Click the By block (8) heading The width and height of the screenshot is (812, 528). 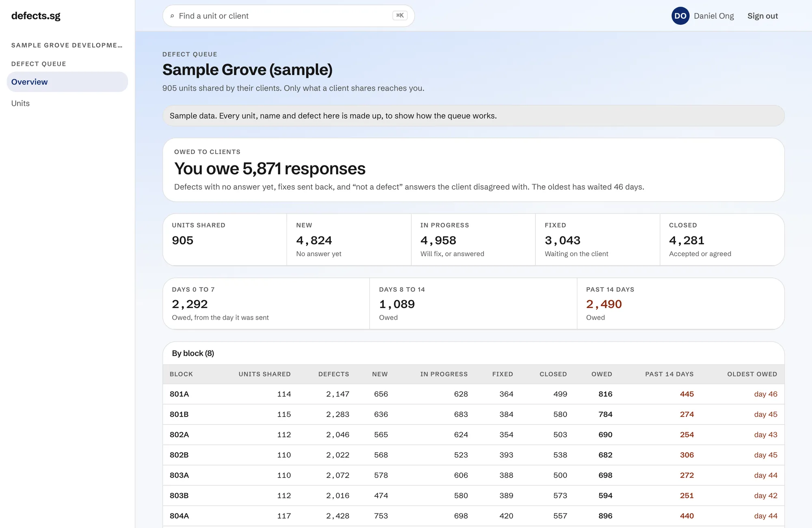(193, 353)
